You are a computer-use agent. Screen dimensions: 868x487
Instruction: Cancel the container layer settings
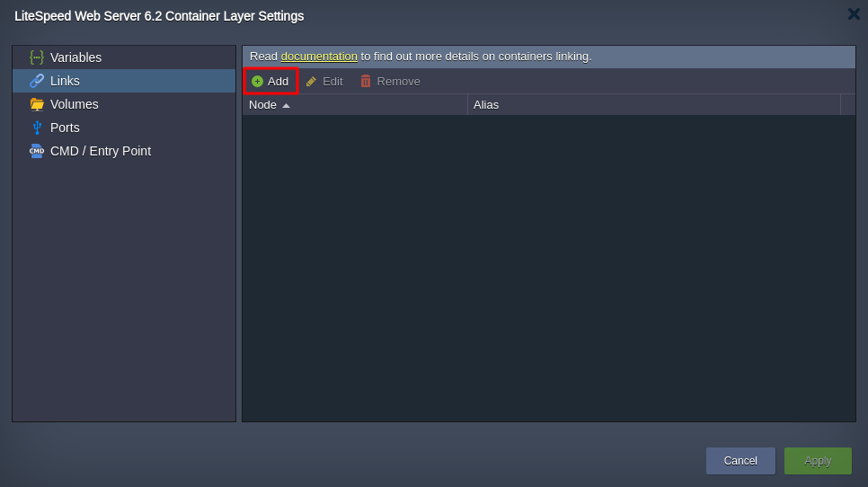click(740, 460)
